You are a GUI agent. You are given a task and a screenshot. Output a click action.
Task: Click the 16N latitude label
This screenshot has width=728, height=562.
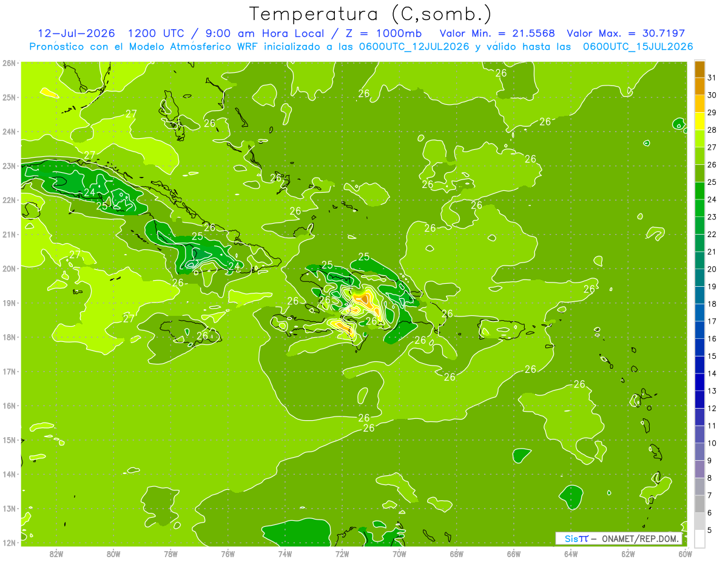point(9,406)
